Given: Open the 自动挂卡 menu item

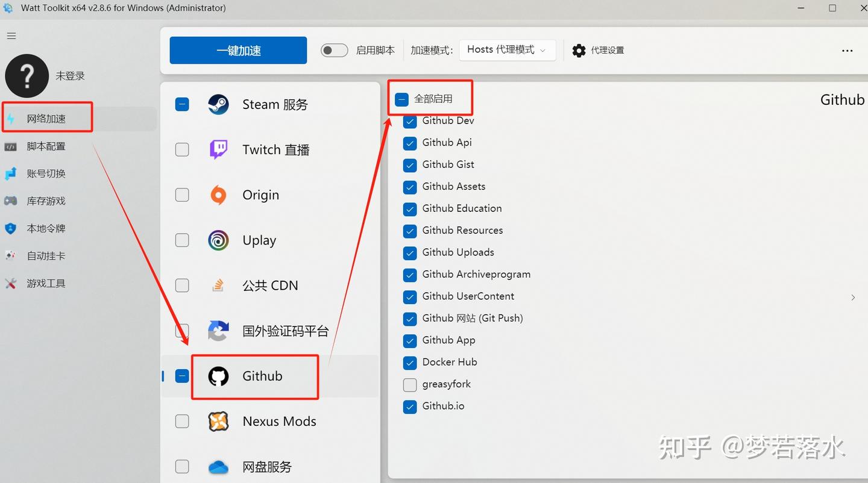Looking at the screenshot, I should [x=79, y=256].
